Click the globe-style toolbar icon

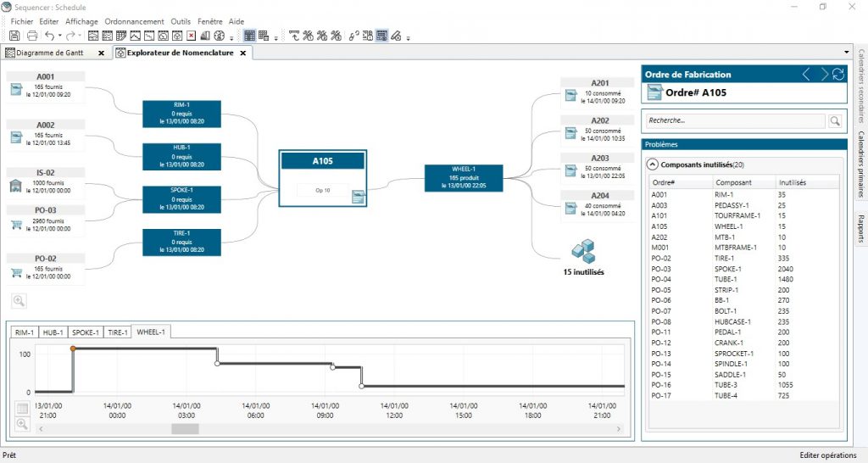point(220,36)
